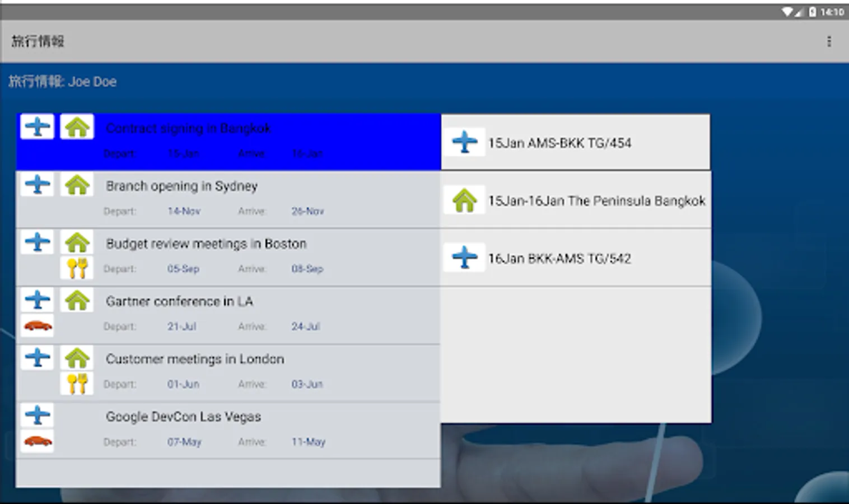Viewport: 849px width, 504px height.
Task: Click the hotel icon for Customer meetings in London
Action: point(77,357)
